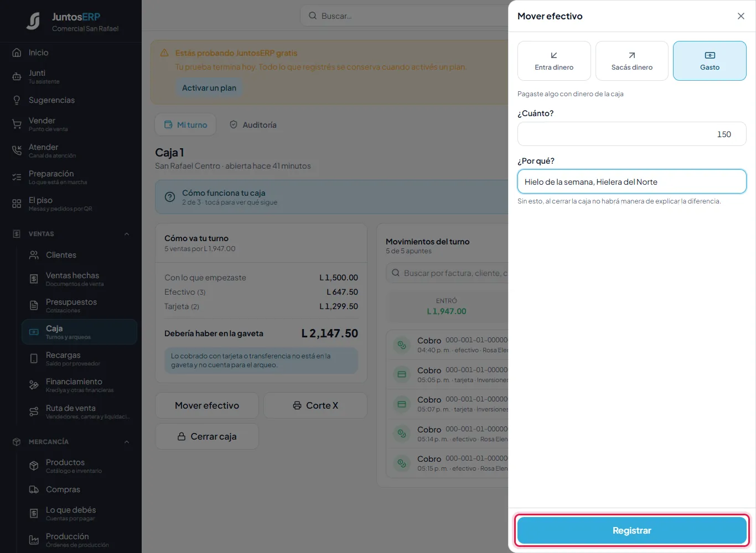This screenshot has width=756, height=553.
Task: Click the Registrar button
Action: [632, 530]
